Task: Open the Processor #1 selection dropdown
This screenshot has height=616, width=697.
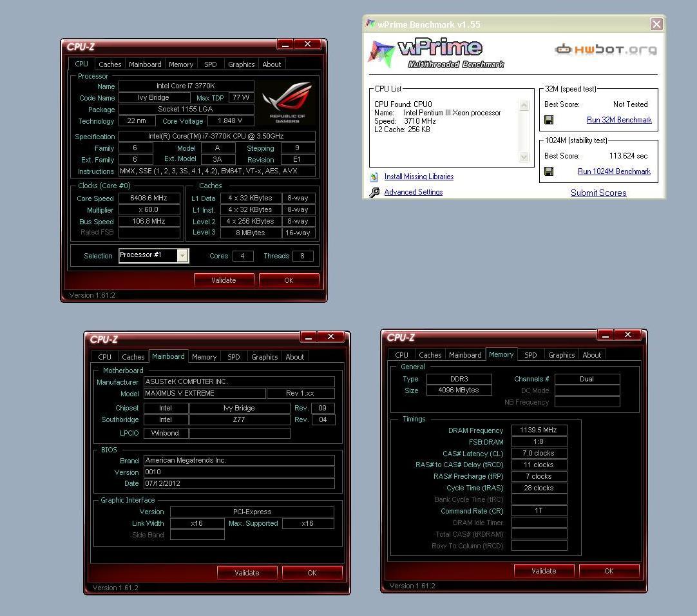Action: click(183, 255)
